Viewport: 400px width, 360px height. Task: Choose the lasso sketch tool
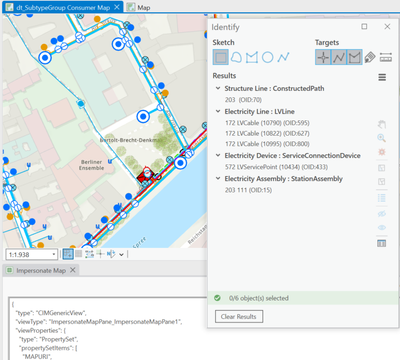[236, 57]
